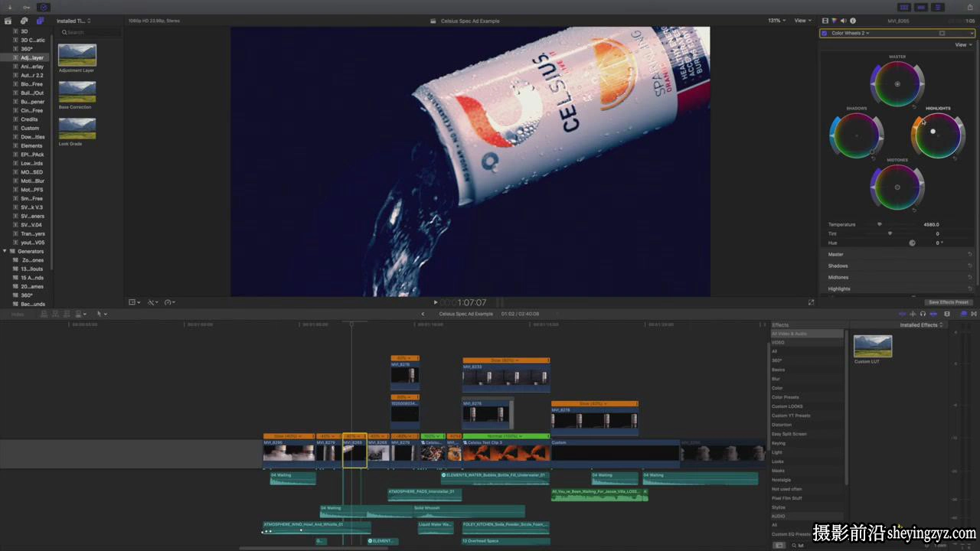Reset the Master parameters row
The image size is (980, 551).
point(970,254)
